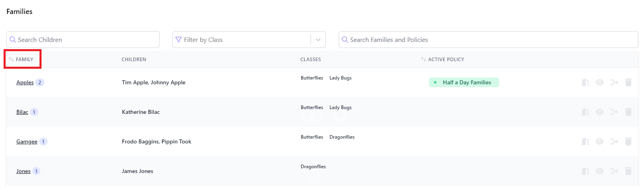
Task: Click the merge arrow icon in the Gamgee row
Action: (614, 141)
